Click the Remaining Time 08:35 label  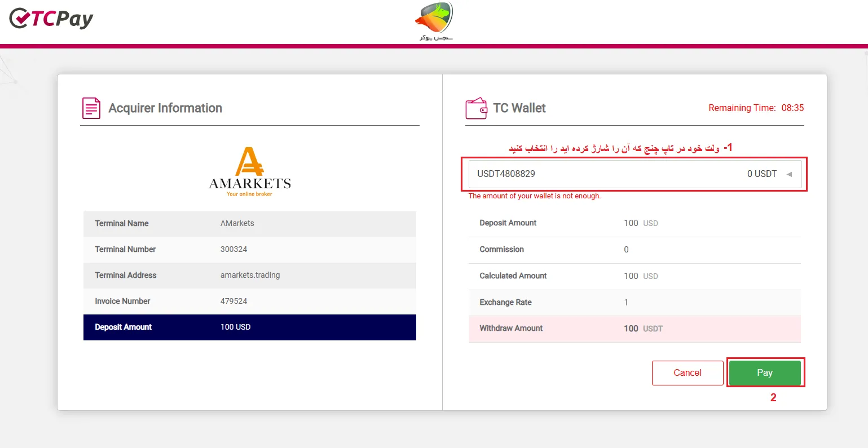click(x=756, y=108)
